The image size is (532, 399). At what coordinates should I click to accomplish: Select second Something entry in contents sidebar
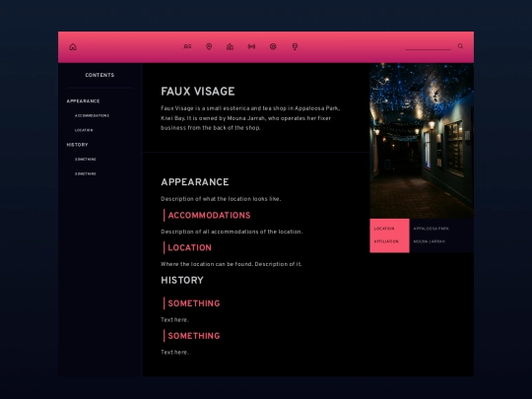(x=86, y=173)
